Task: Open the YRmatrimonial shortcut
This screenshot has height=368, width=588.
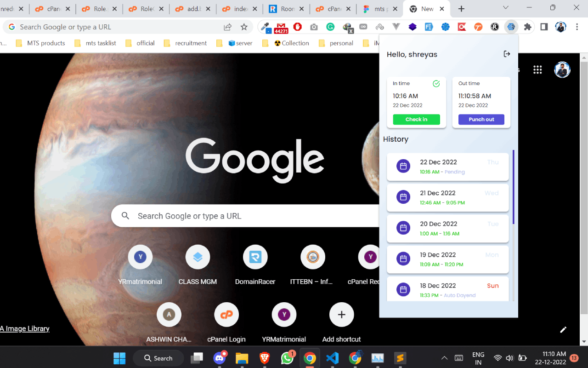Action: (140, 265)
